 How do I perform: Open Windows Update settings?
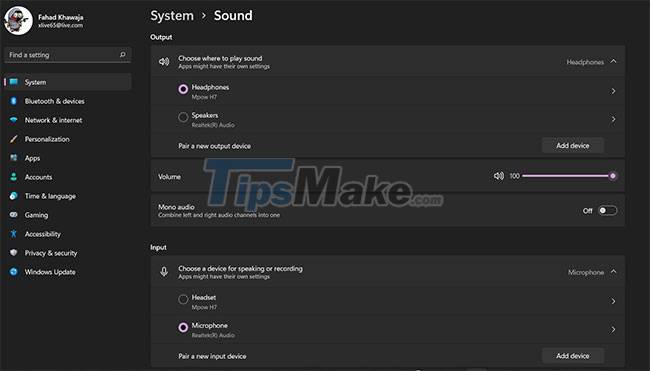68,272
